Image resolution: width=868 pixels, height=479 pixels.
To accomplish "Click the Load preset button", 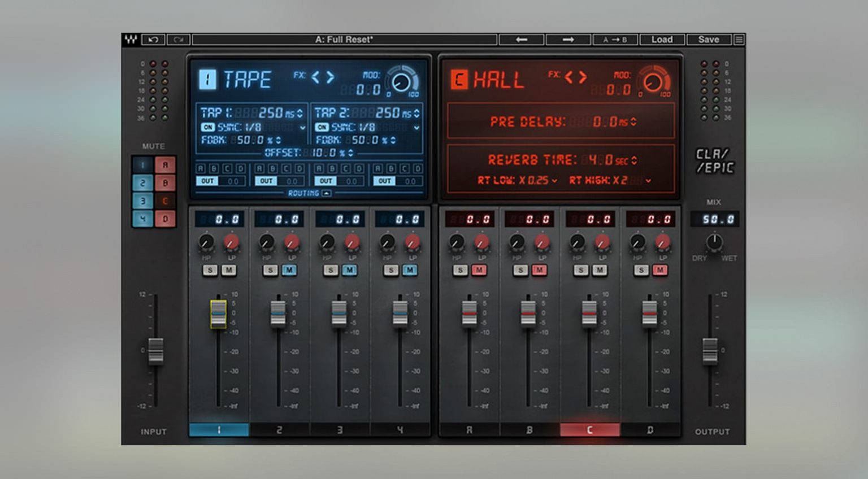I will (662, 40).
